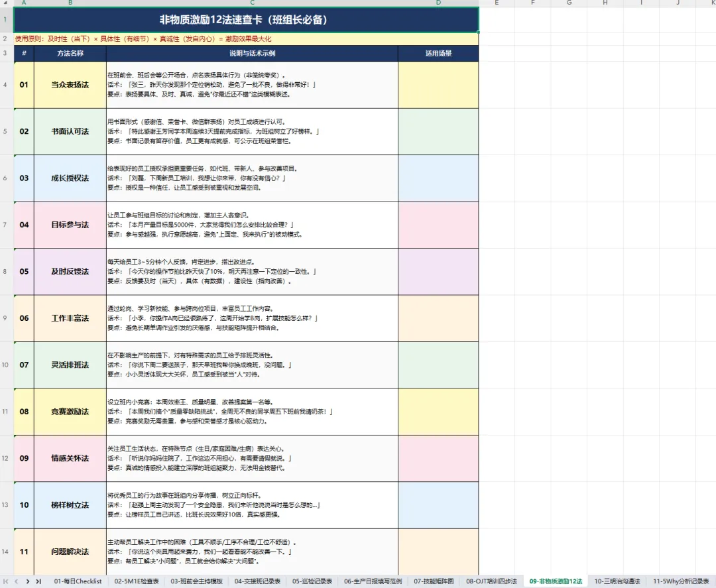Click the # header cell
Viewport: 716px width, 588px height.
25,54
